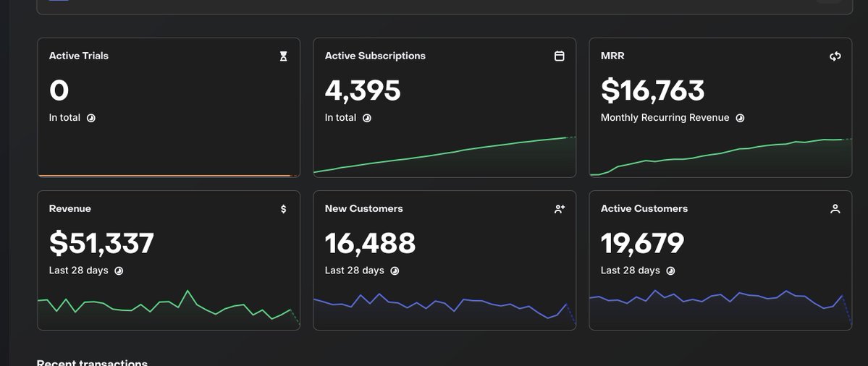Open the New Customers card title
Screen dimensions: 868x366
[363, 208]
